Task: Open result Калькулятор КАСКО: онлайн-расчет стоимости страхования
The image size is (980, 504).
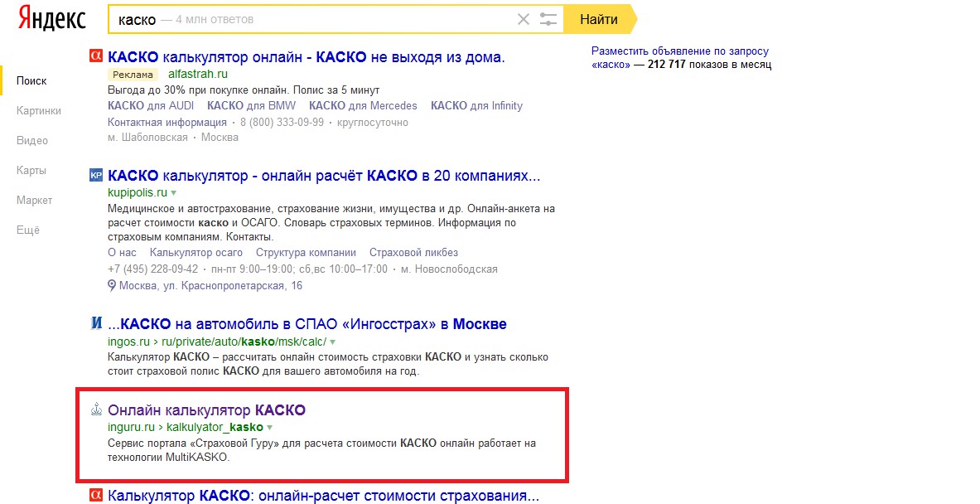Action: [x=323, y=496]
